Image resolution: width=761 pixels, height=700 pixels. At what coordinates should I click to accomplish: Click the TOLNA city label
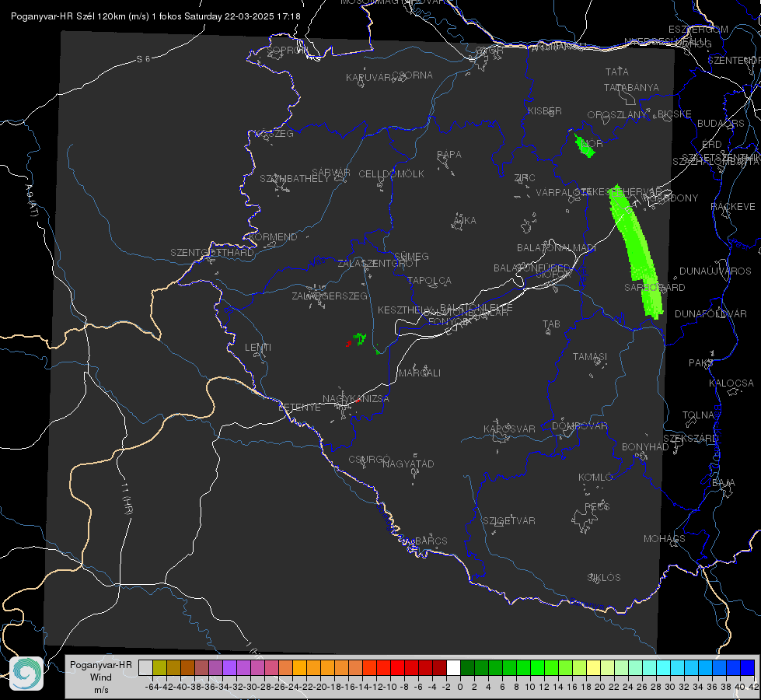[698, 415]
